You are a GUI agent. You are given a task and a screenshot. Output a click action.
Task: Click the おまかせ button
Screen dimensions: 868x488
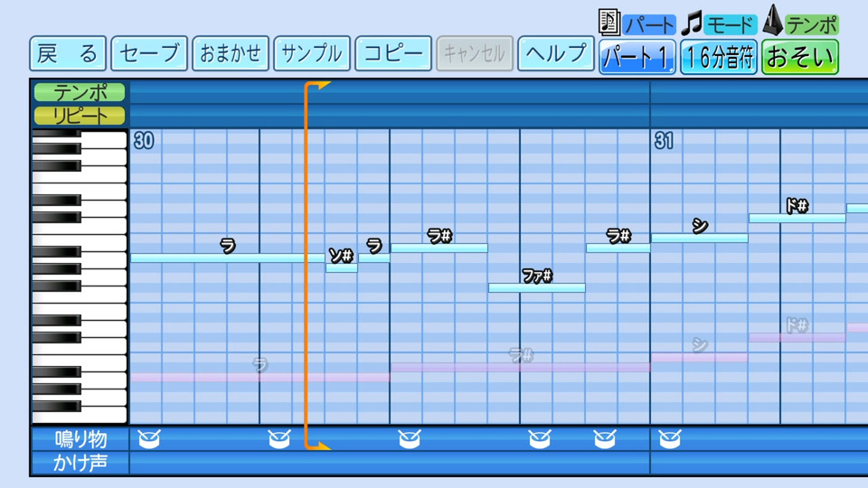point(231,53)
